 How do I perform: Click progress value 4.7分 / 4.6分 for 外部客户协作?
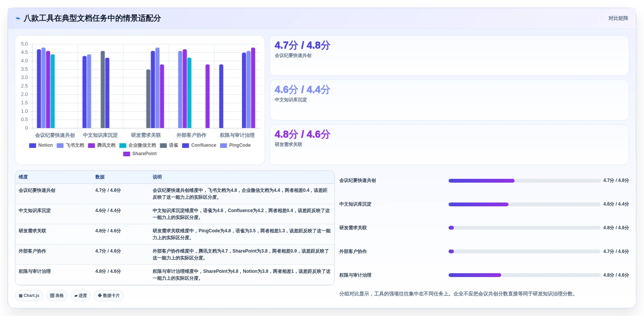tap(616, 251)
